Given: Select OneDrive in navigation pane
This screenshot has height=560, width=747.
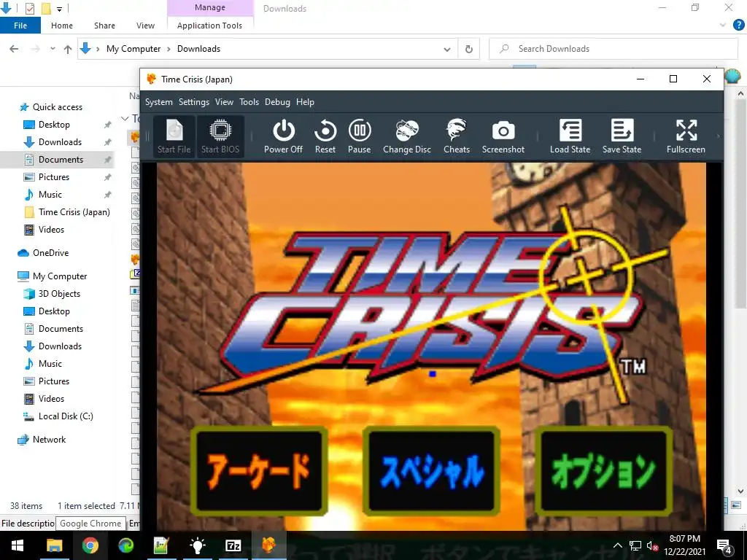Looking at the screenshot, I should [x=50, y=253].
